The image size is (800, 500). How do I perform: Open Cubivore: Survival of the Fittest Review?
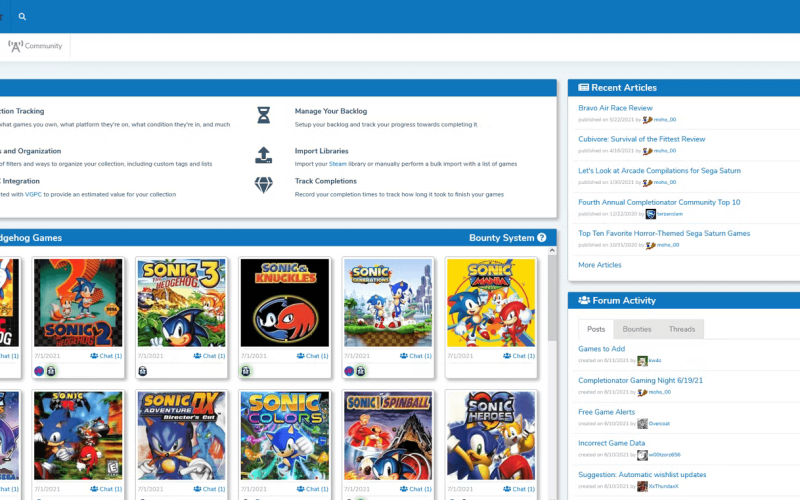click(641, 139)
